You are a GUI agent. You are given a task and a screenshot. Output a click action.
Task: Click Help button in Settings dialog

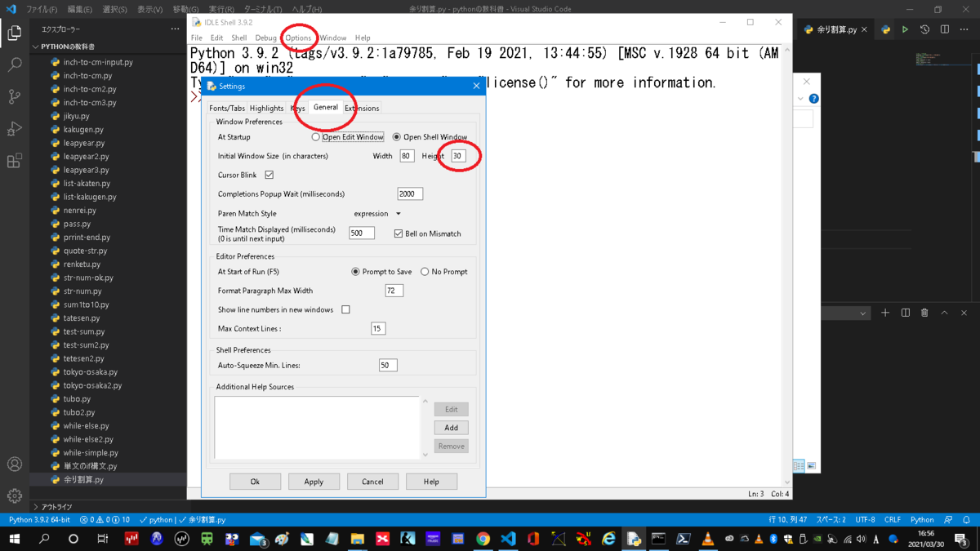(431, 482)
